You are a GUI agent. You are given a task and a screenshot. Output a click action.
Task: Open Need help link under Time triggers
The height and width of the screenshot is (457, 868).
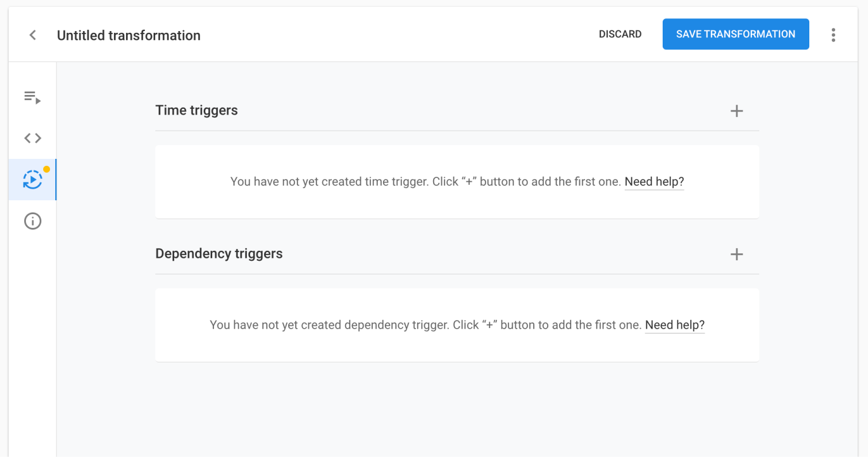tap(654, 182)
